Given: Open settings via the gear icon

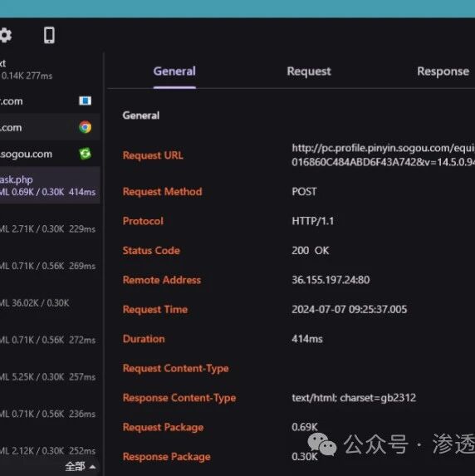Looking at the screenshot, I should click(6, 35).
